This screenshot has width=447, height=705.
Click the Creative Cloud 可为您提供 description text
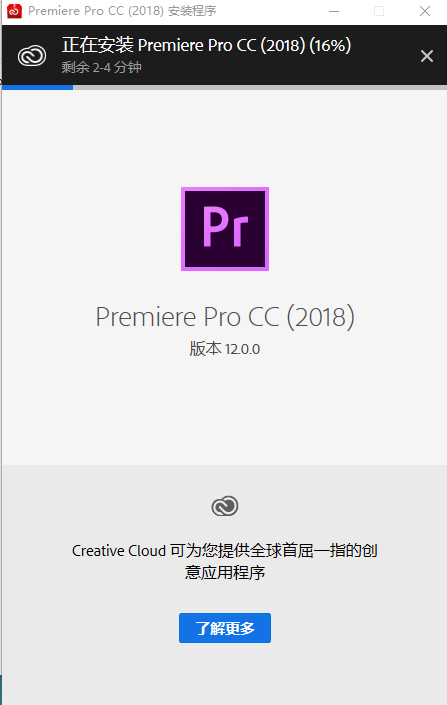pos(225,551)
